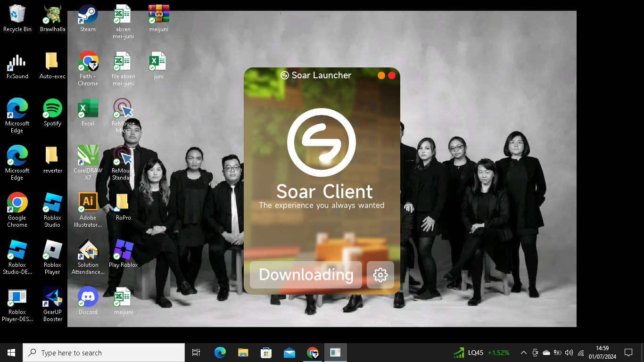Select the Roblox Studio desktop icon
This screenshot has width=644, height=362.
click(52, 211)
